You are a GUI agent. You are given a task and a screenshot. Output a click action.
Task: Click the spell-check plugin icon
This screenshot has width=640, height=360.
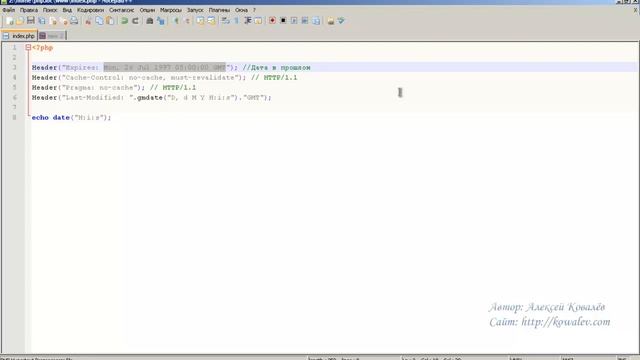[x=341, y=21]
